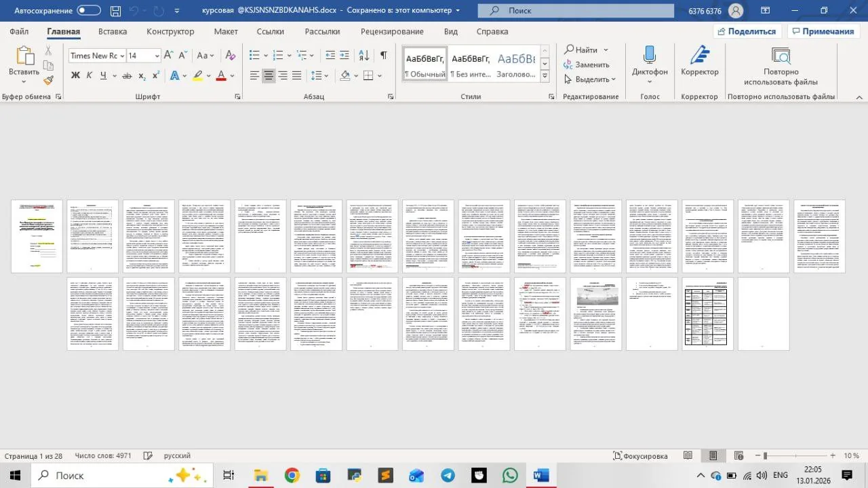
Task: Apply bulleted list formatting
Action: tap(254, 56)
